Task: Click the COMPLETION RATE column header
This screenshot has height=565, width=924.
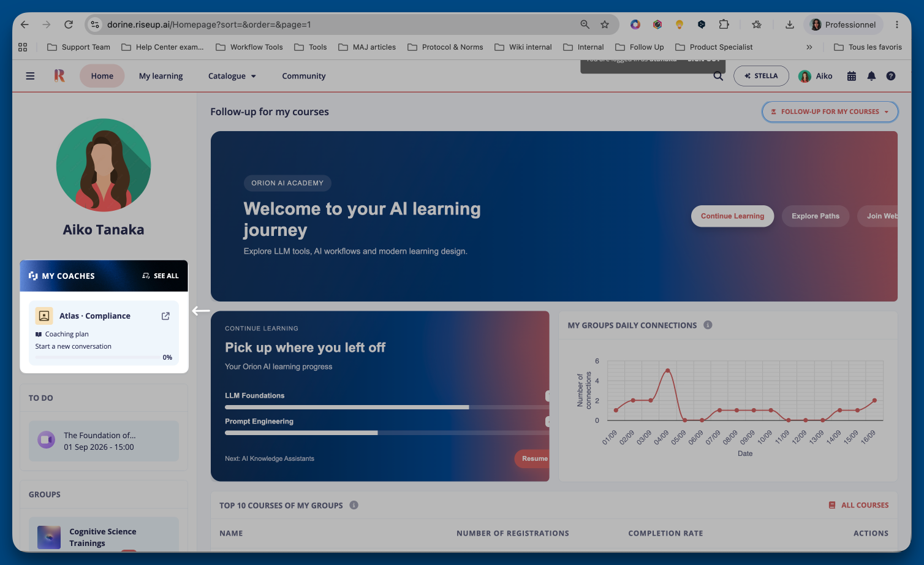Action: (665, 533)
